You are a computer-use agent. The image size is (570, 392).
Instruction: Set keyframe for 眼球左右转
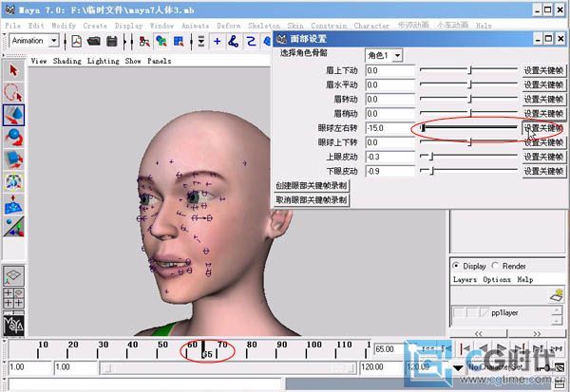pyautogui.click(x=543, y=128)
